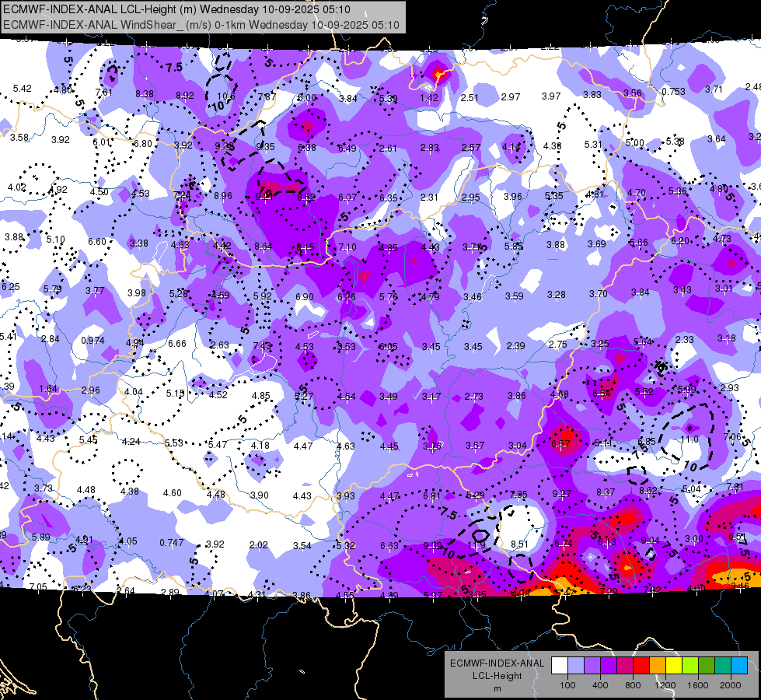Click the red 800 legend swatch

(641, 666)
